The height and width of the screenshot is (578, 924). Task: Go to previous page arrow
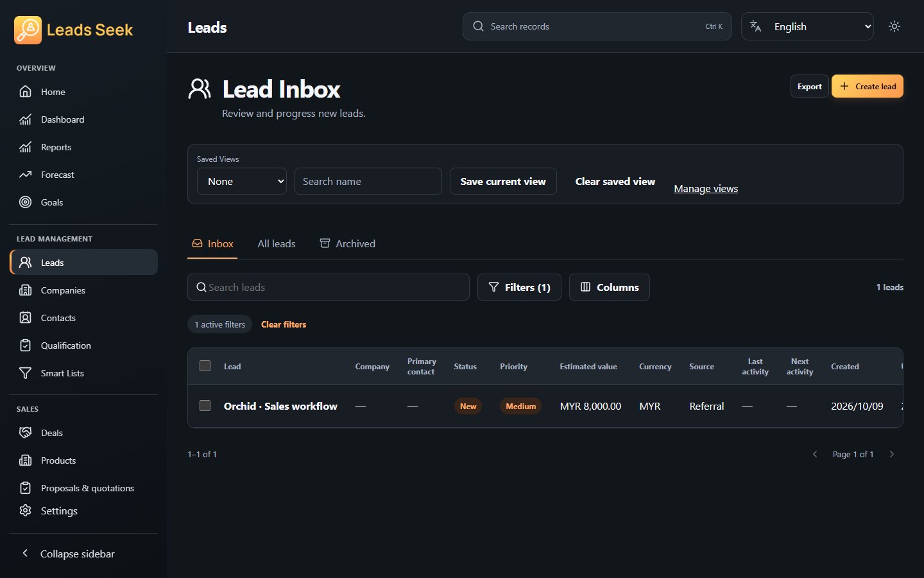point(815,454)
